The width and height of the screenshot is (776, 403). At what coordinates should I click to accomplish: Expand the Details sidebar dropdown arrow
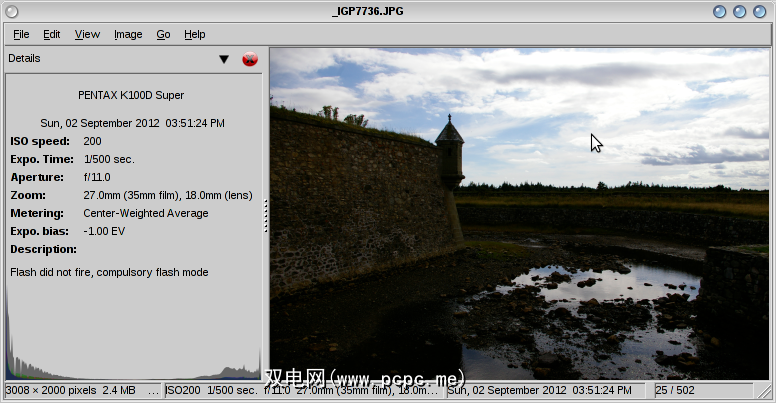[224, 59]
